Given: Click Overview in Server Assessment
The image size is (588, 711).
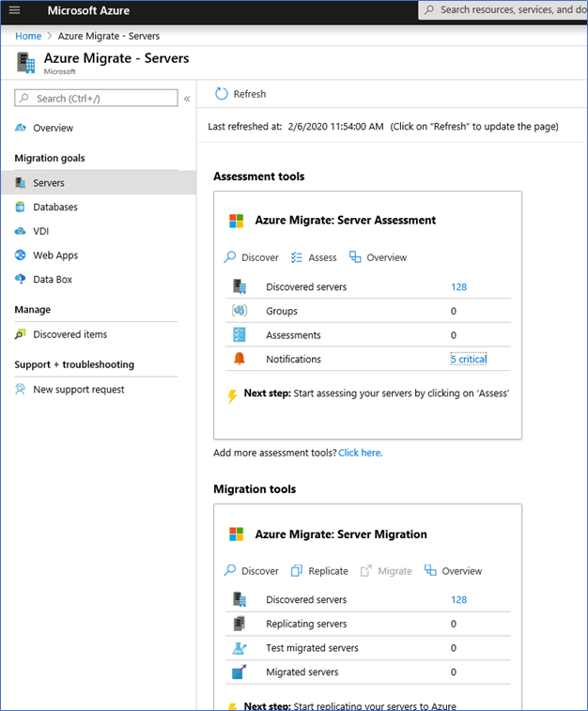Looking at the screenshot, I should pos(387,257).
